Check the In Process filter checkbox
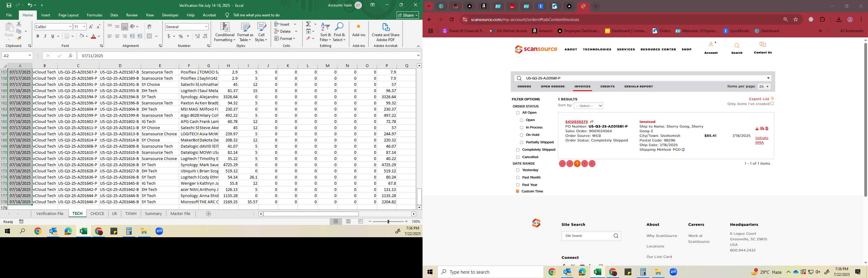This screenshot has width=868, height=278. pyautogui.click(x=522, y=128)
